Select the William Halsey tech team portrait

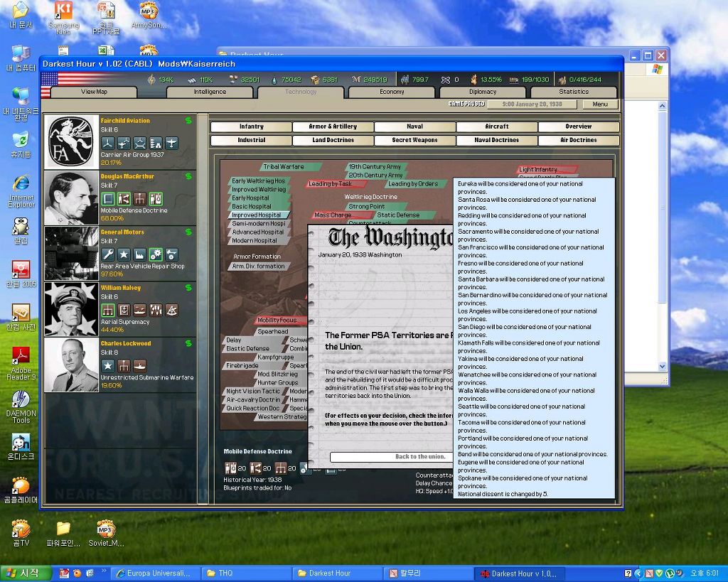pyautogui.click(x=71, y=309)
